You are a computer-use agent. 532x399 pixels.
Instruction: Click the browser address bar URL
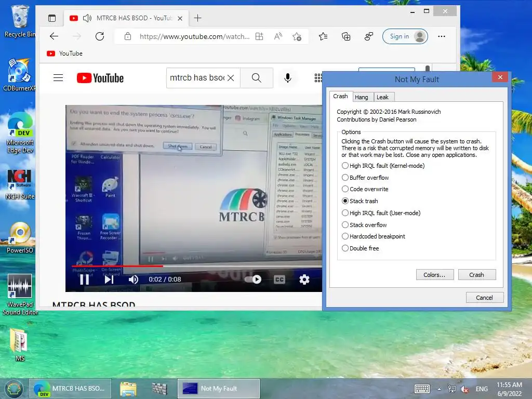click(x=194, y=36)
